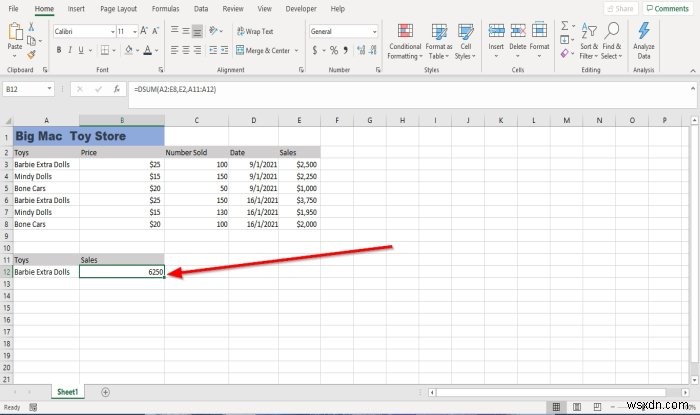Click the Center alignment icon
Image resolution: width=700 pixels, height=415 pixels.
pyautogui.click(x=186, y=50)
